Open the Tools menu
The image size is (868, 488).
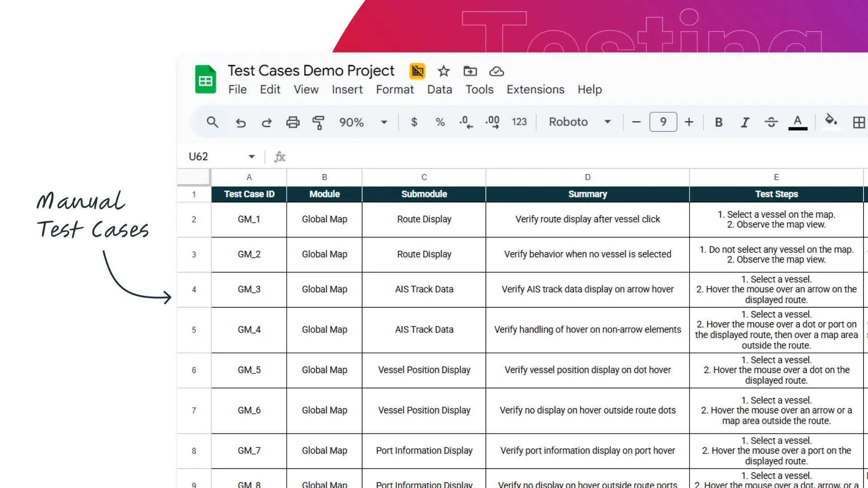pos(479,89)
